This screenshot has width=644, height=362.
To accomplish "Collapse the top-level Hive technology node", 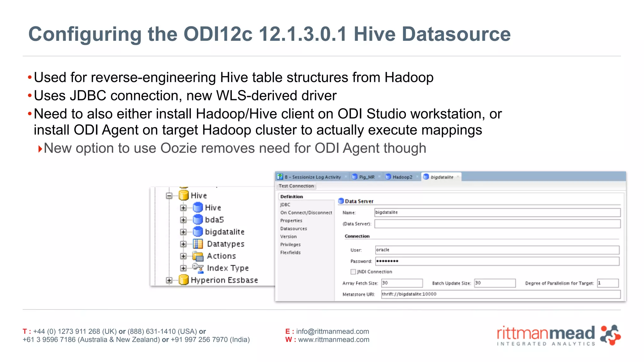I will (x=169, y=196).
